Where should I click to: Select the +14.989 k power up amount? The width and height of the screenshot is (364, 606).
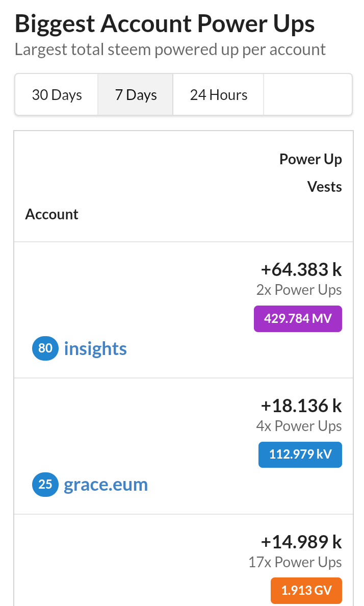(301, 542)
